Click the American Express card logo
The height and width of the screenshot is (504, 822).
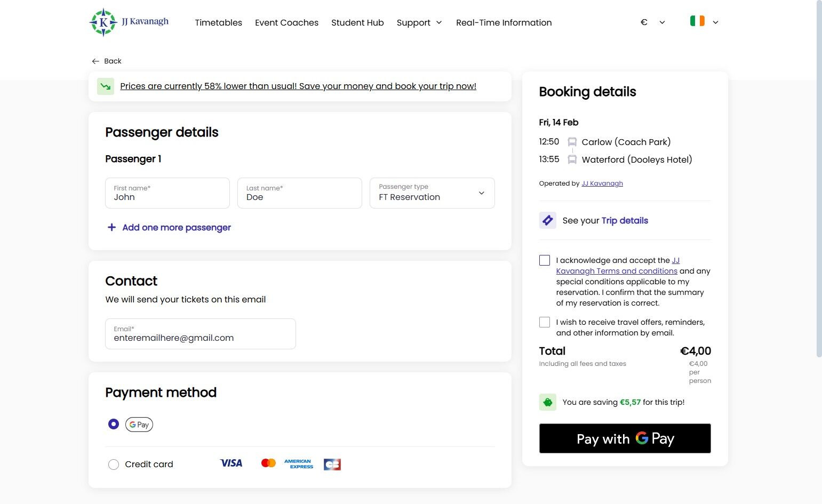299,464
